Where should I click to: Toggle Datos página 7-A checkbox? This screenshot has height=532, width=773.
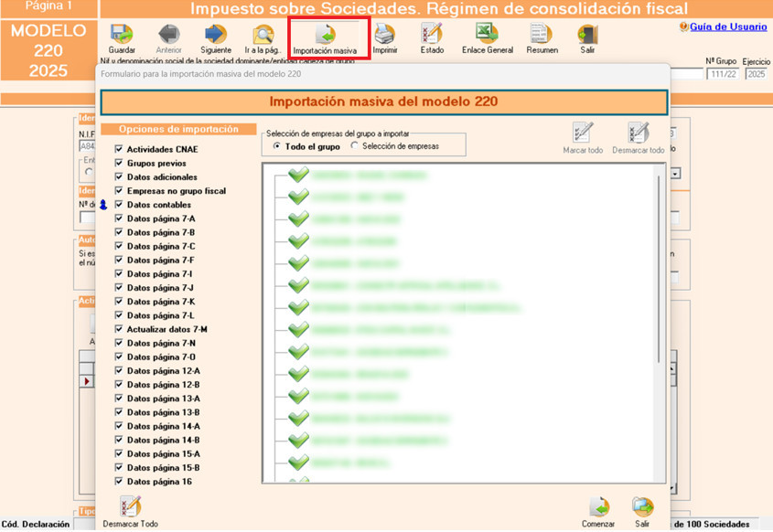point(118,218)
